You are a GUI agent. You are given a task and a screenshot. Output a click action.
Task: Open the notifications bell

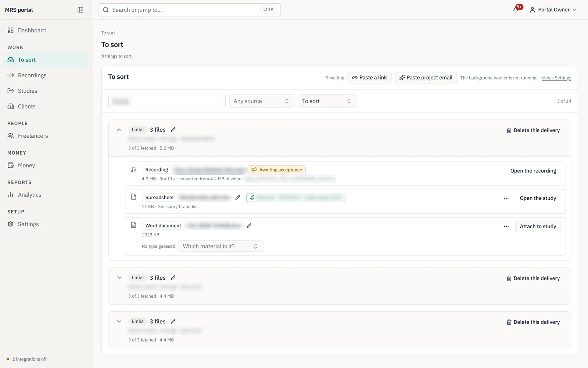point(516,10)
